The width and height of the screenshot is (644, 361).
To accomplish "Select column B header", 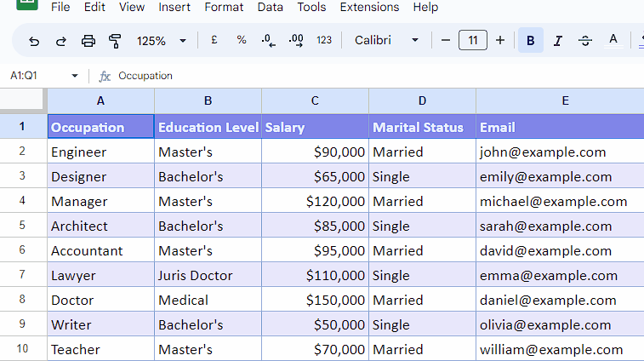I will [x=208, y=100].
